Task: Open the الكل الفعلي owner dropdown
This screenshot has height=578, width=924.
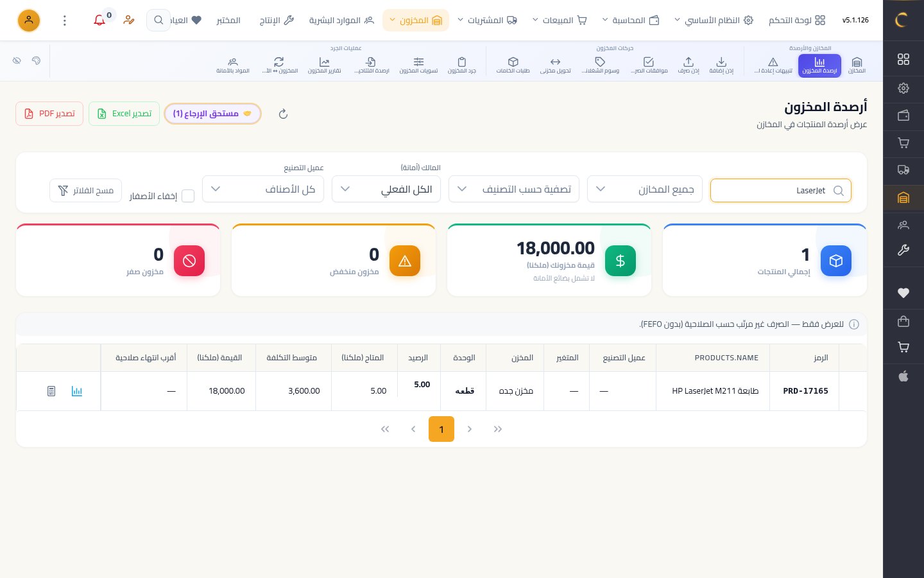Action: tap(386, 189)
